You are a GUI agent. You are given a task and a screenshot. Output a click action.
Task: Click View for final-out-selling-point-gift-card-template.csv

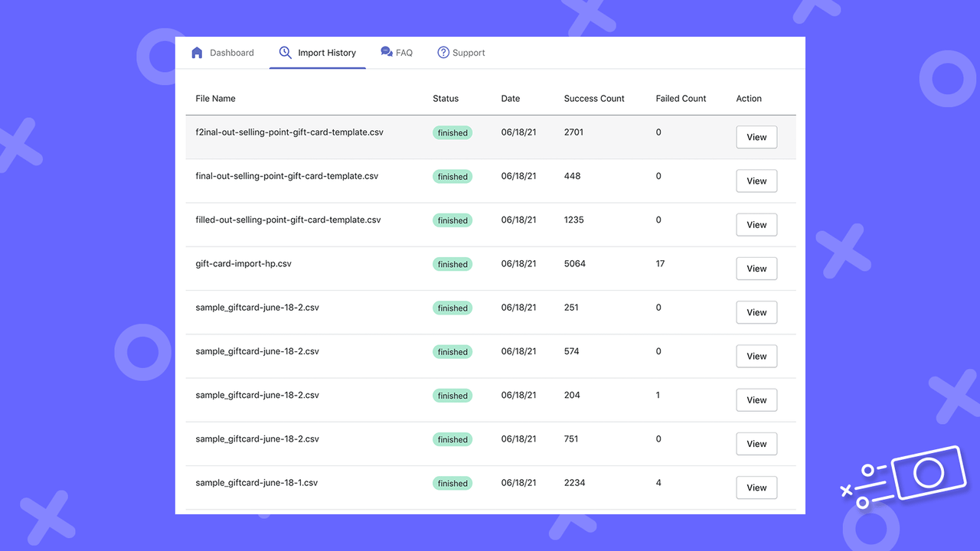(756, 181)
